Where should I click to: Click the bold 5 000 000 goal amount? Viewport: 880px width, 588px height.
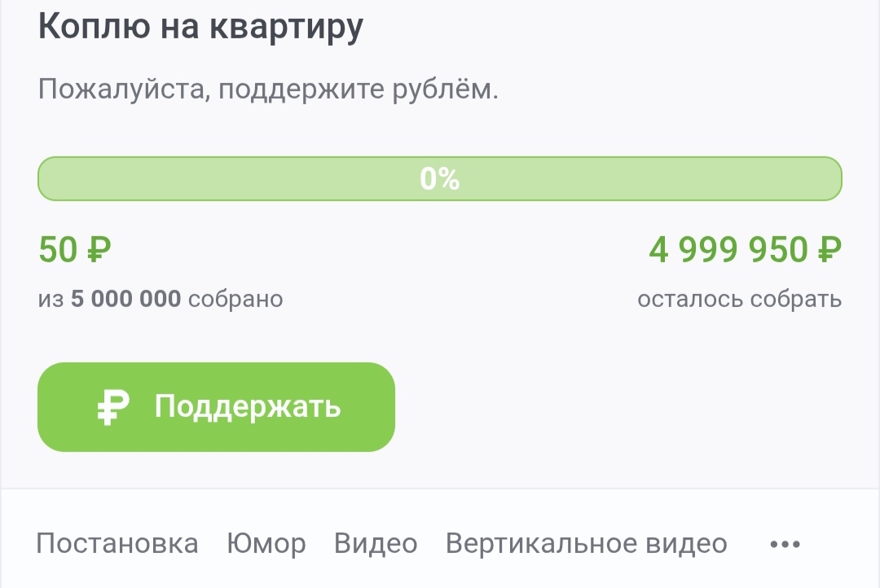tap(125, 299)
